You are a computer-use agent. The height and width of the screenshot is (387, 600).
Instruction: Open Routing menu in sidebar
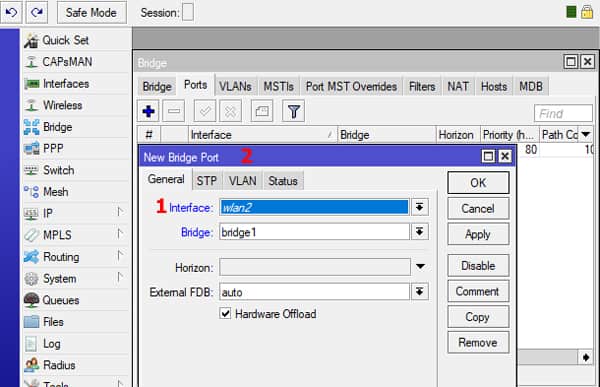click(76, 257)
